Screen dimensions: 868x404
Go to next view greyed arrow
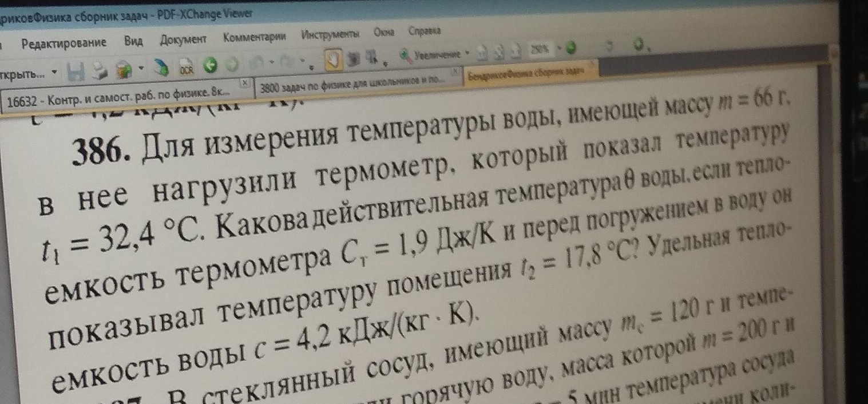tap(231, 64)
